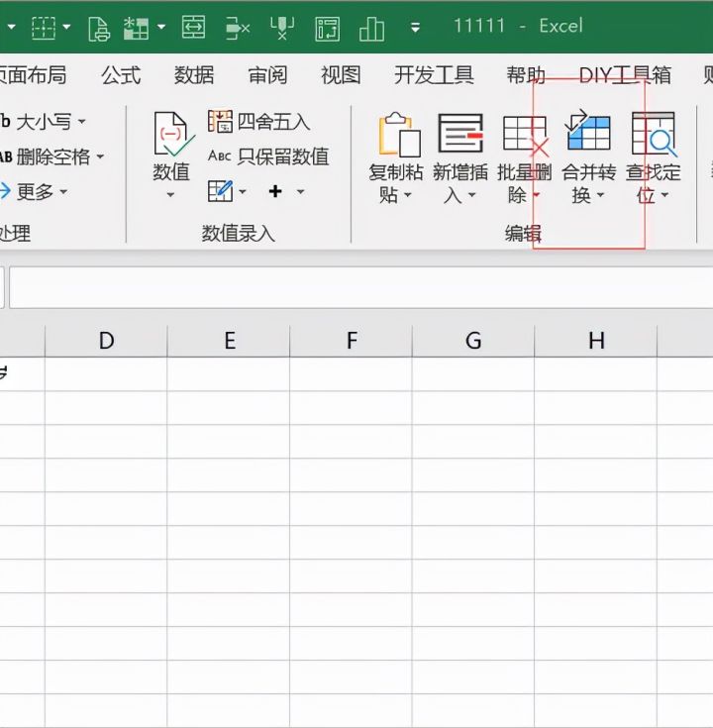Viewport: 713px width, 728px height.
Task: Click the print preview document icon
Action: (x=99, y=29)
